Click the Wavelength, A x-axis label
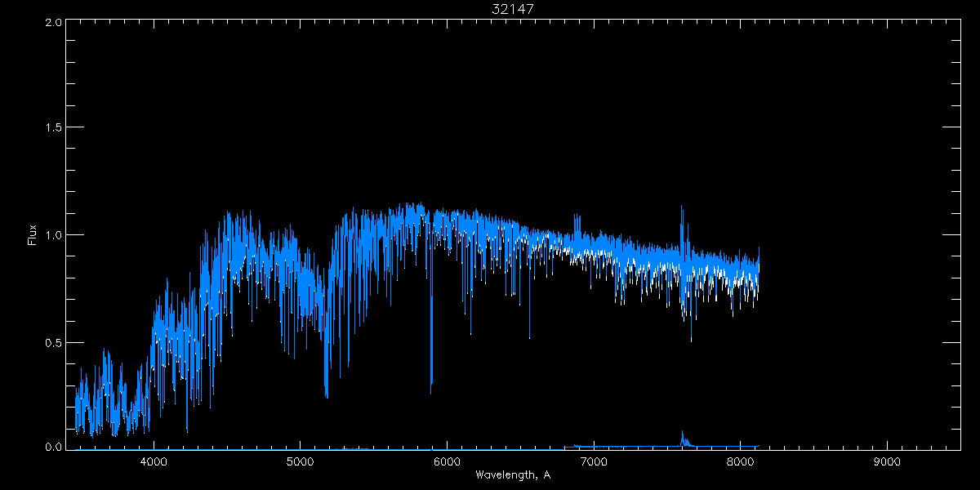 512,475
